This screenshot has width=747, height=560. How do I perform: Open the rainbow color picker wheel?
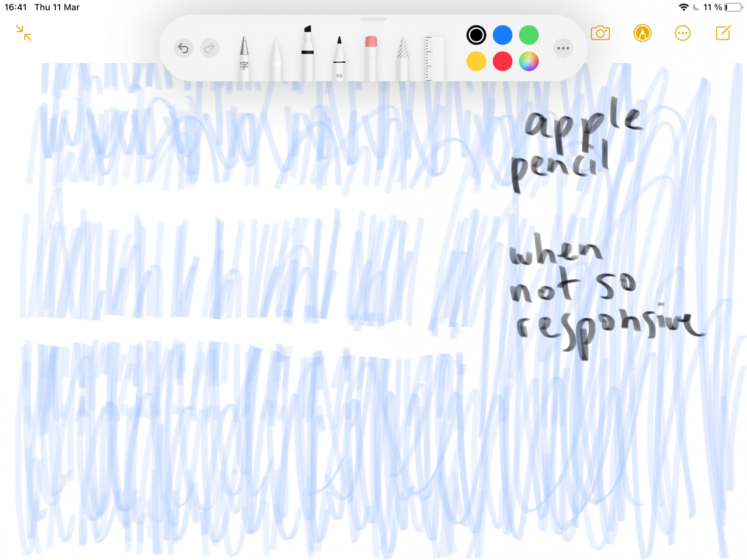pyautogui.click(x=529, y=61)
